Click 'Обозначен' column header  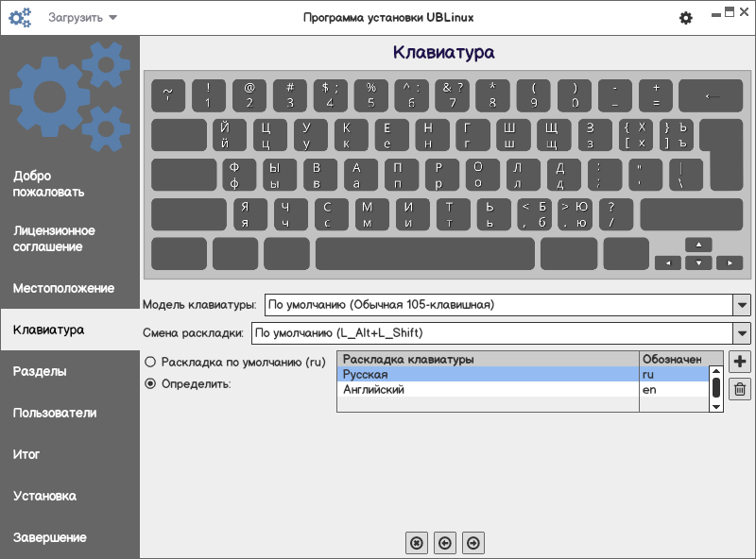click(680, 359)
